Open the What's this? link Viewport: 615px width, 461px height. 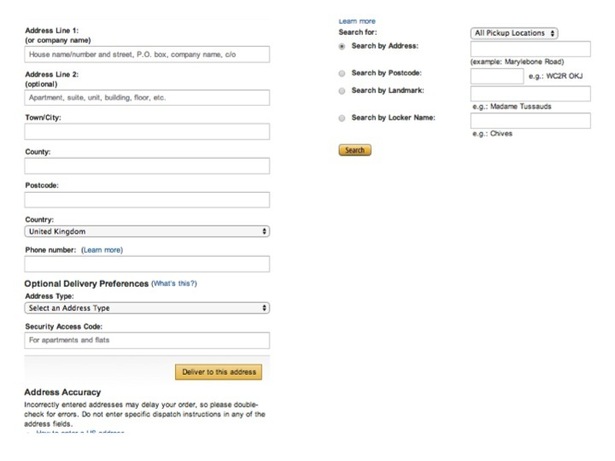coord(174,283)
